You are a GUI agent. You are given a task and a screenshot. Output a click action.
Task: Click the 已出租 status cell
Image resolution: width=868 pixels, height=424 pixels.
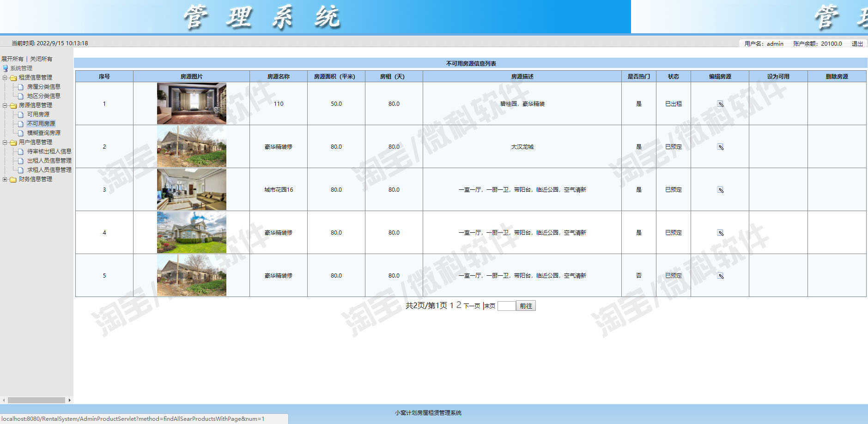pyautogui.click(x=674, y=104)
